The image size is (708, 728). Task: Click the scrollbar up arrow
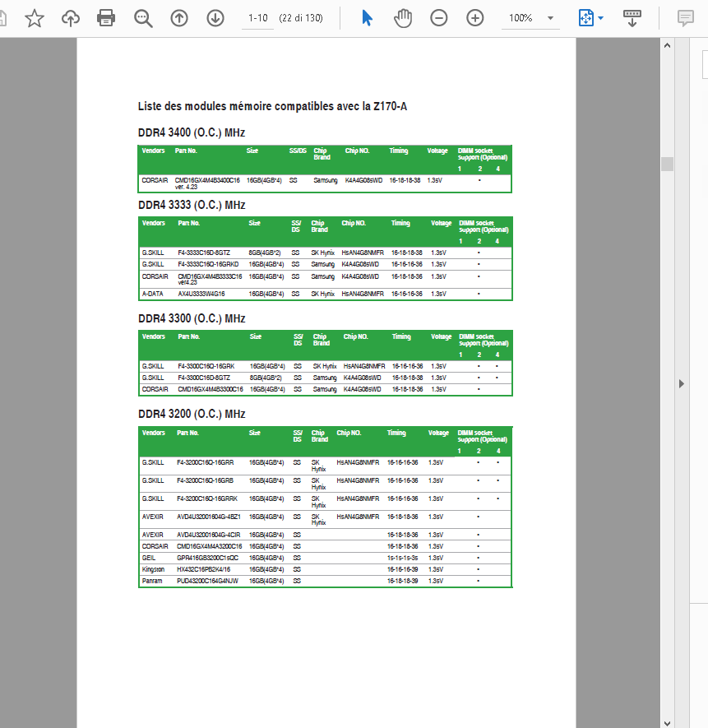(x=667, y=45)
